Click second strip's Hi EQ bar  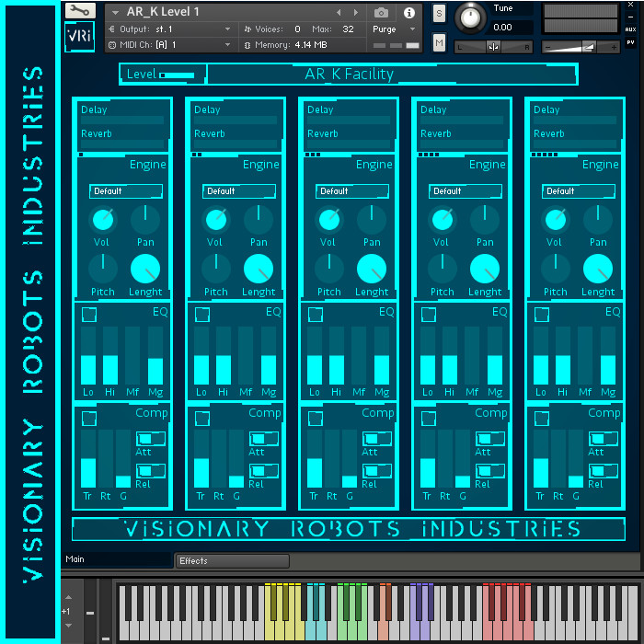click(224, 356)
